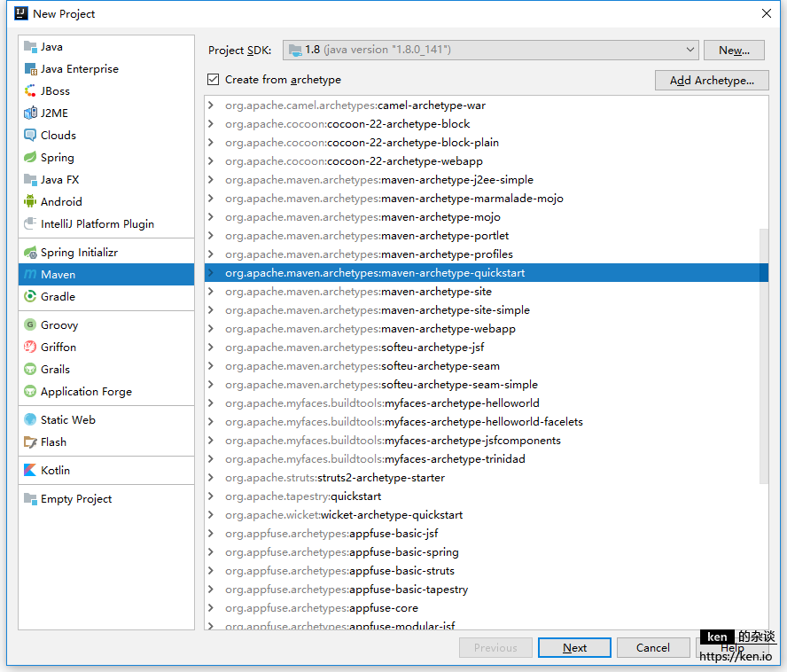787x672 pixels.
Task: Select maven-archetype-profiles row
Action: click(486, 254)
